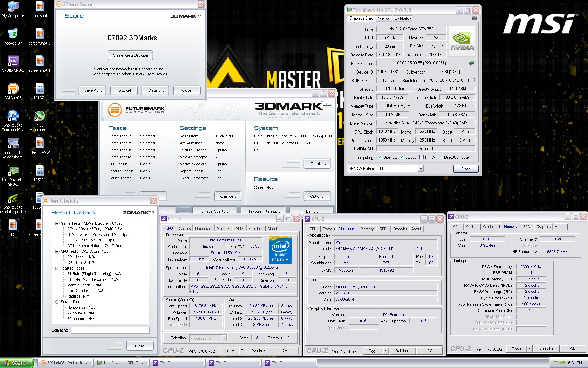Enable PhysX checkbox in GPU-Z
Screen dimensions: 588x368
tap(421, 157)
